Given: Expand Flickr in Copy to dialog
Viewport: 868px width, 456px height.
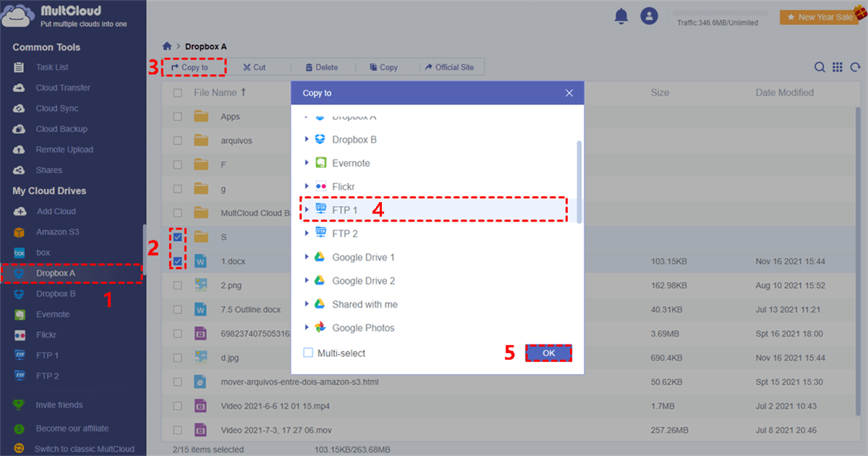Looking at the screenshot, I should [307, 187].
